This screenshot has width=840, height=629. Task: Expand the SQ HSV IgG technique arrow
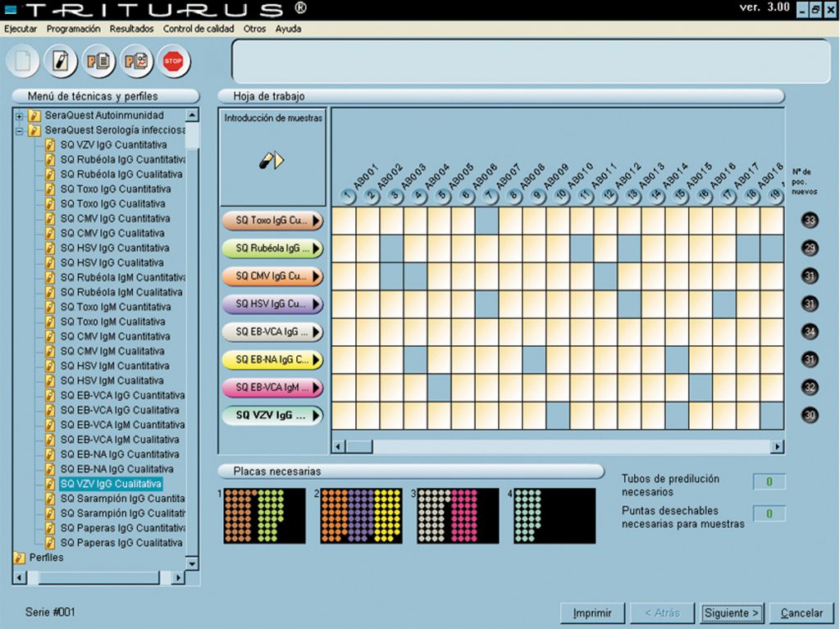pyautogui.click(x=316, y=304)
